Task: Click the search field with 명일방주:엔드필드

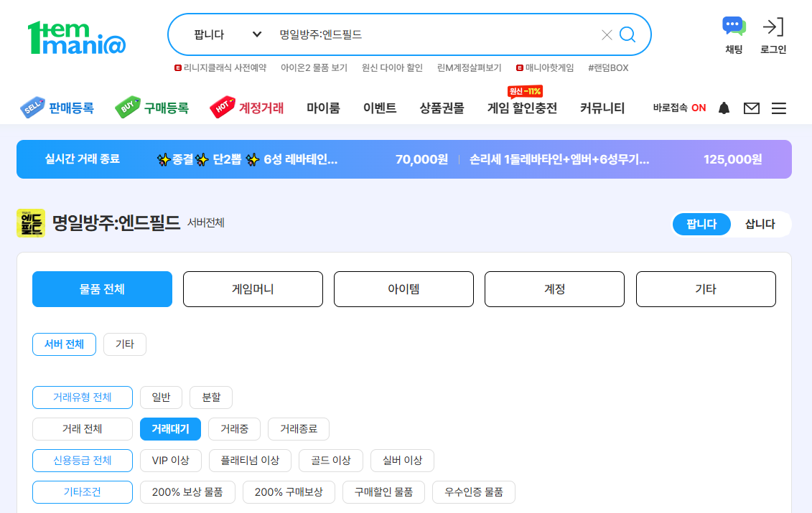Action: pos(435,34)
